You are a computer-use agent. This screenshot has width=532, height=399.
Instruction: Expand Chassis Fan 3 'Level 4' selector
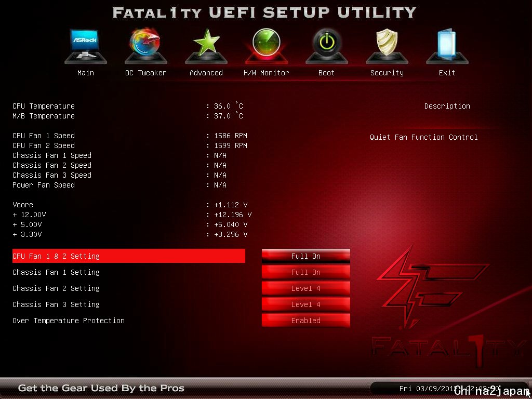pos(305,304)
